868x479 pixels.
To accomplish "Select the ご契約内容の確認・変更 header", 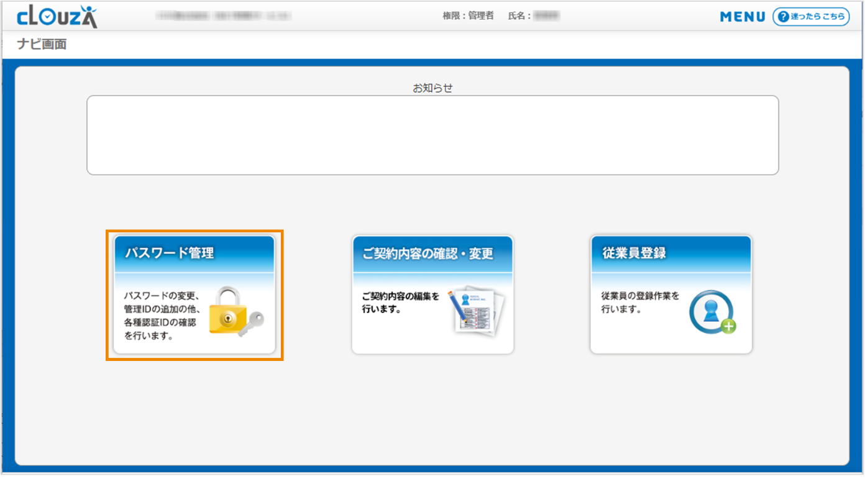I will coord(427,253).
